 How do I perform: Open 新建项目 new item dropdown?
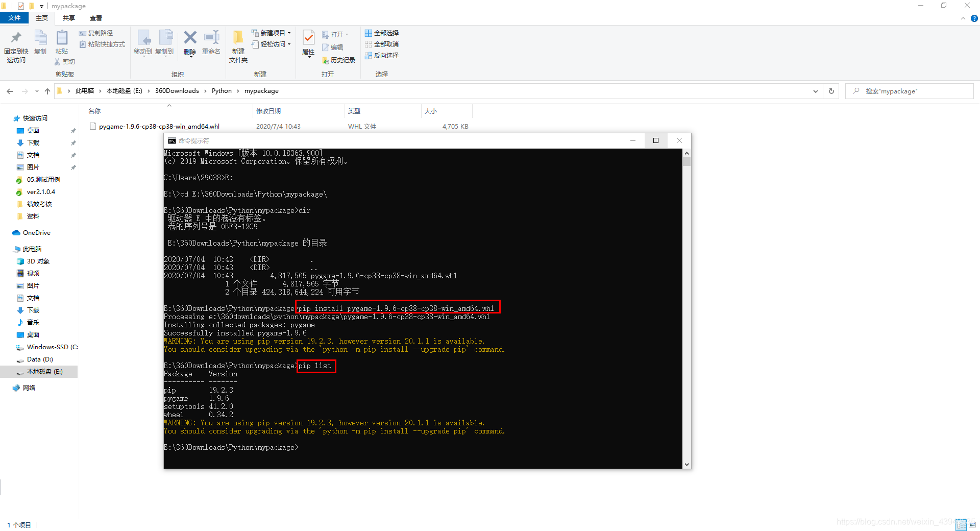(271, 33)
